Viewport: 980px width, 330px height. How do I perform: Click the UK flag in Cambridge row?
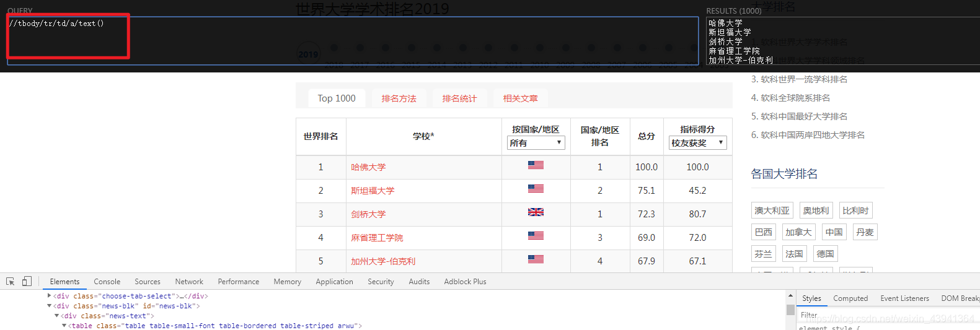pos(536,212)
